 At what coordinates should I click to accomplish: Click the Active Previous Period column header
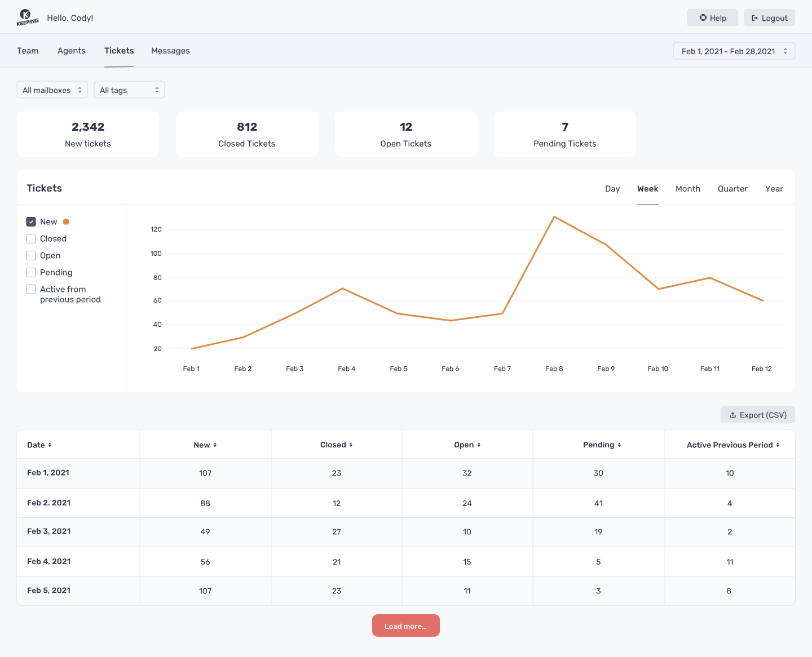730,445
